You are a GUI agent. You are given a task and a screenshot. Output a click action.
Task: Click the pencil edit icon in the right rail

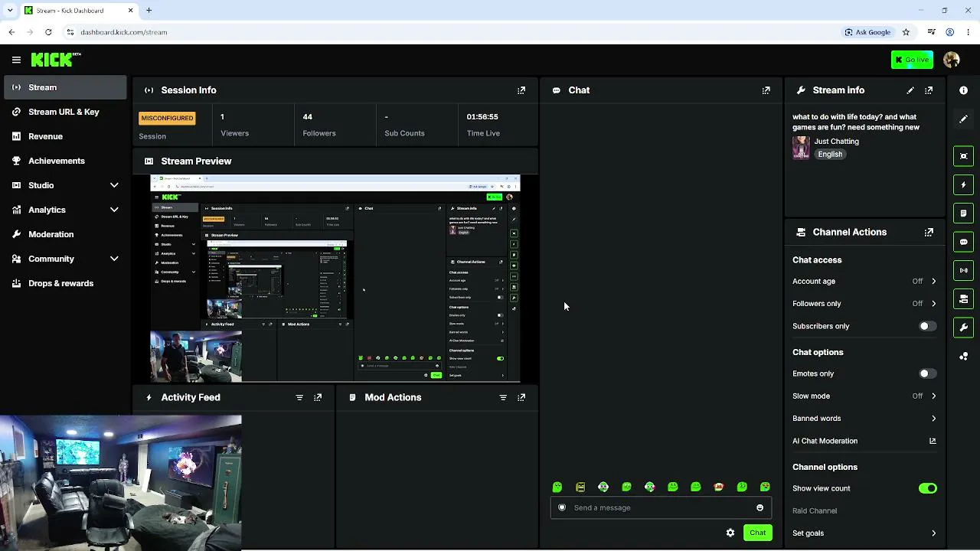point(963,119)
